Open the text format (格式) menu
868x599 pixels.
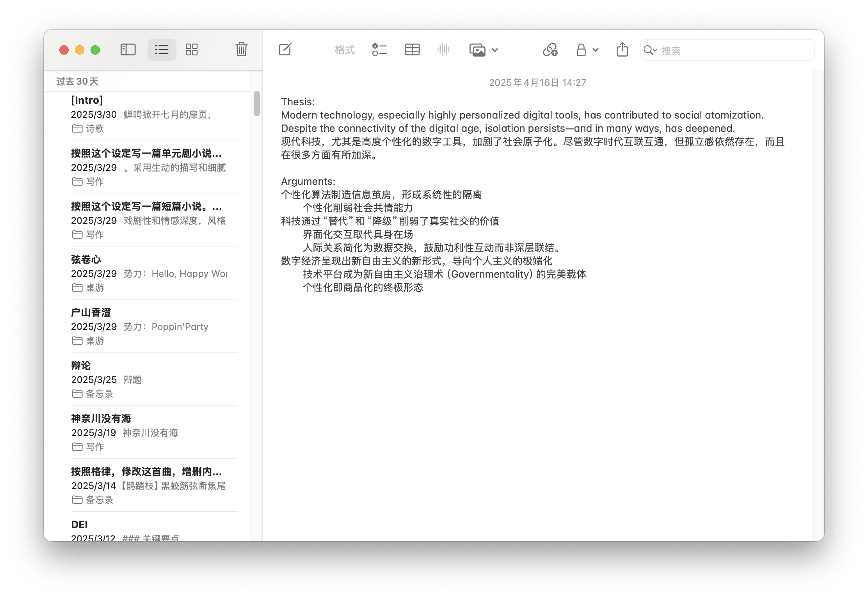tap(345, 50)
